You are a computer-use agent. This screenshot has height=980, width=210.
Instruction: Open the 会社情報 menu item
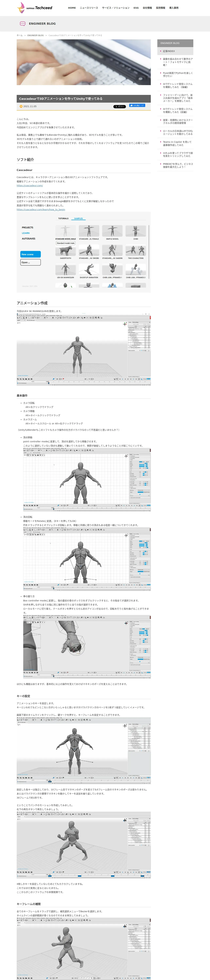pyautogui.click(x=147, y=8)
